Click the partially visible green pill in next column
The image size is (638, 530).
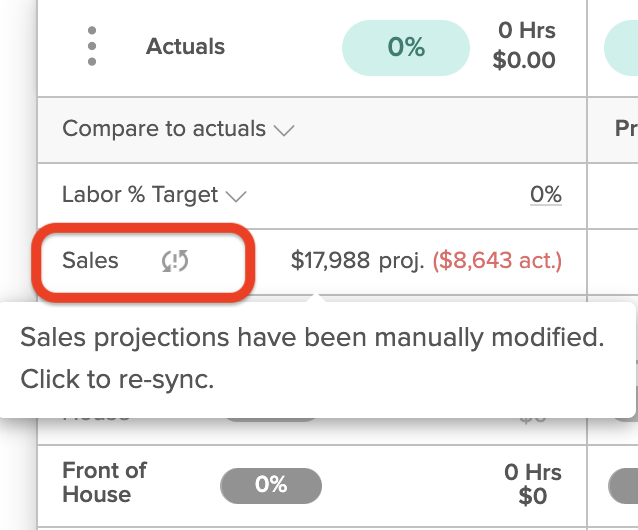(621, 48)
